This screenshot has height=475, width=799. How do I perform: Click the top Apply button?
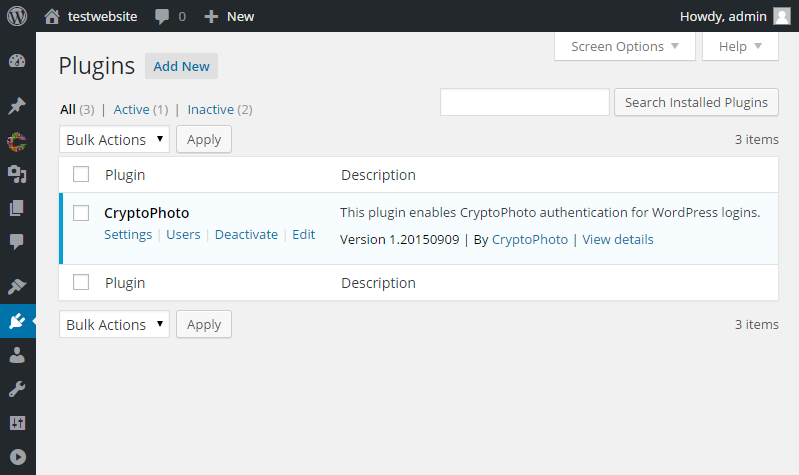click(204, 139)
